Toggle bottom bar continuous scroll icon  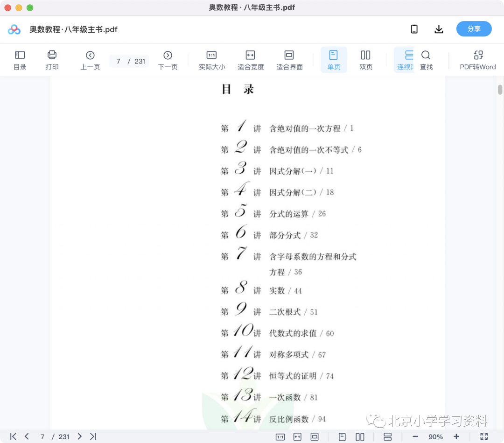click(x=388, y=436)
